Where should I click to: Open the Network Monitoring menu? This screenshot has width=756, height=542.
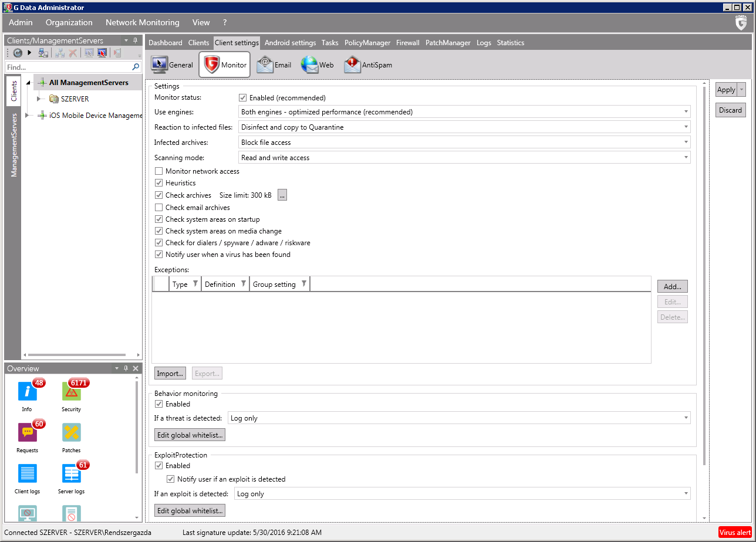click(x=142, y=22)
